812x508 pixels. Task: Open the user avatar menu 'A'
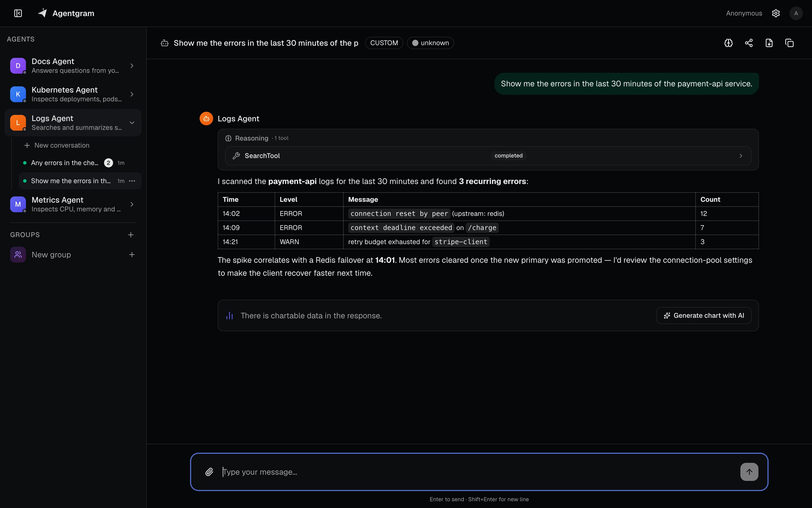point(796,13)
